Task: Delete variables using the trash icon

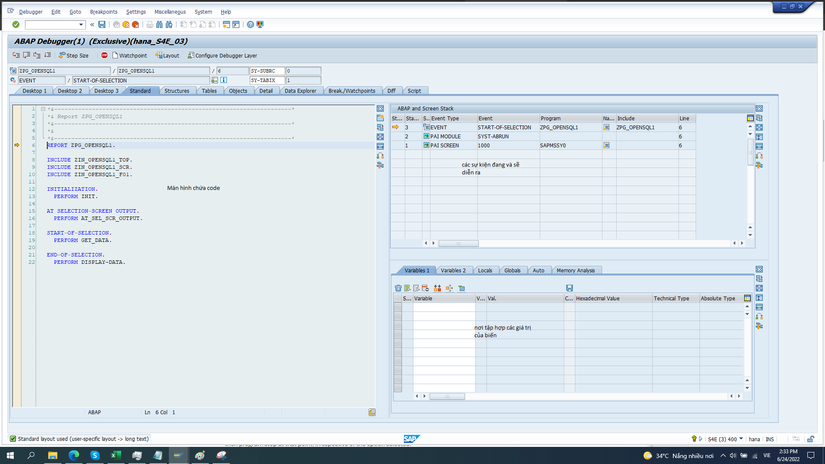Action: click(x=398, y=288)
